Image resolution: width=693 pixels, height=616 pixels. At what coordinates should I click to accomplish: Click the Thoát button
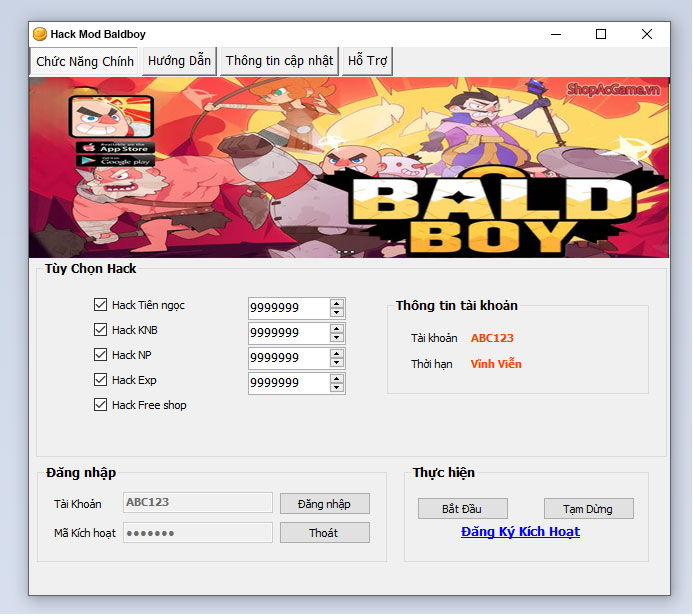point(325,533)
